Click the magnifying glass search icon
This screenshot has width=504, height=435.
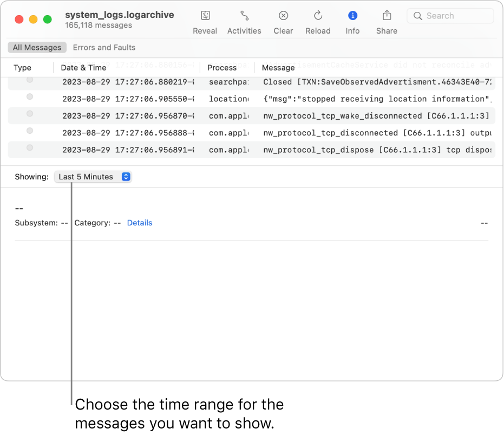point(417,16)
